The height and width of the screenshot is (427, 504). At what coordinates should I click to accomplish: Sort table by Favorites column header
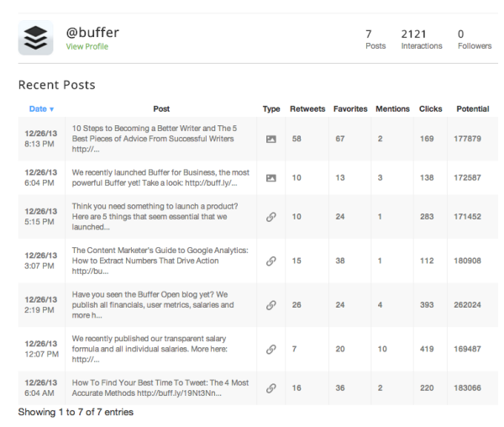tap(350, 109)
